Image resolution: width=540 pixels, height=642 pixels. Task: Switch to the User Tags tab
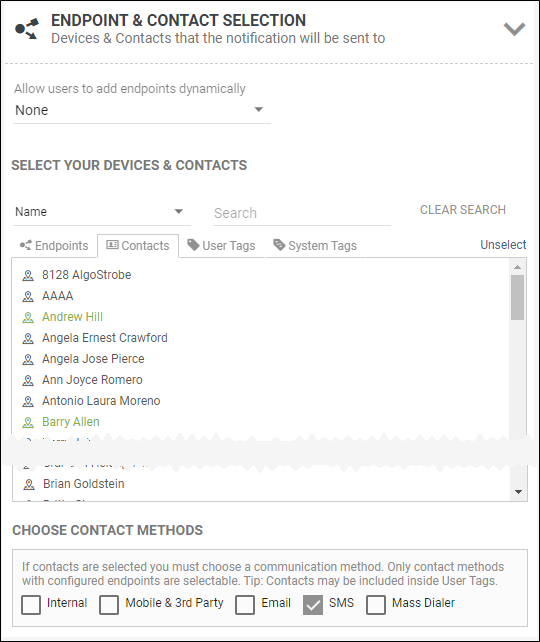tap(221, 245)
